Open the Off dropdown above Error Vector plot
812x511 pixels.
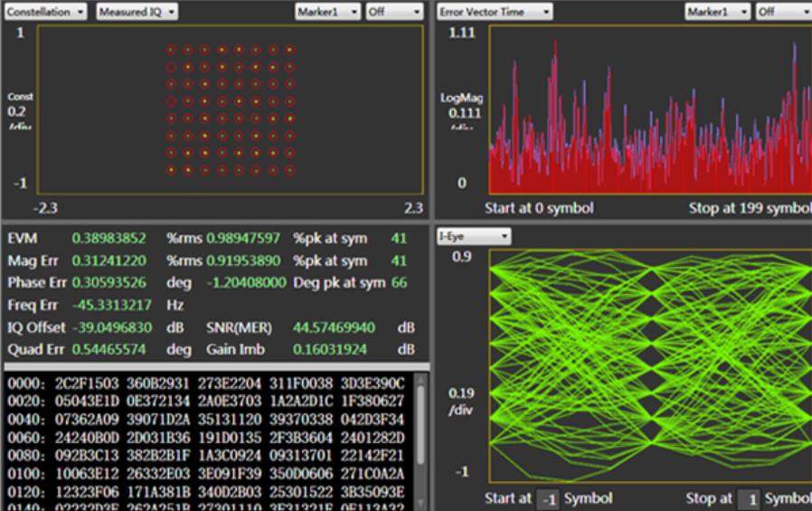[x=783, y=11]
